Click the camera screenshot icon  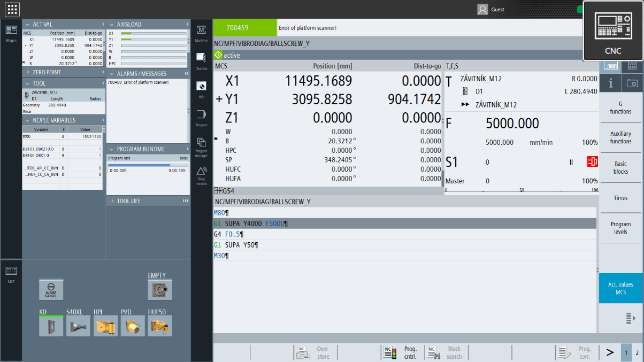[x=632, y=83]
